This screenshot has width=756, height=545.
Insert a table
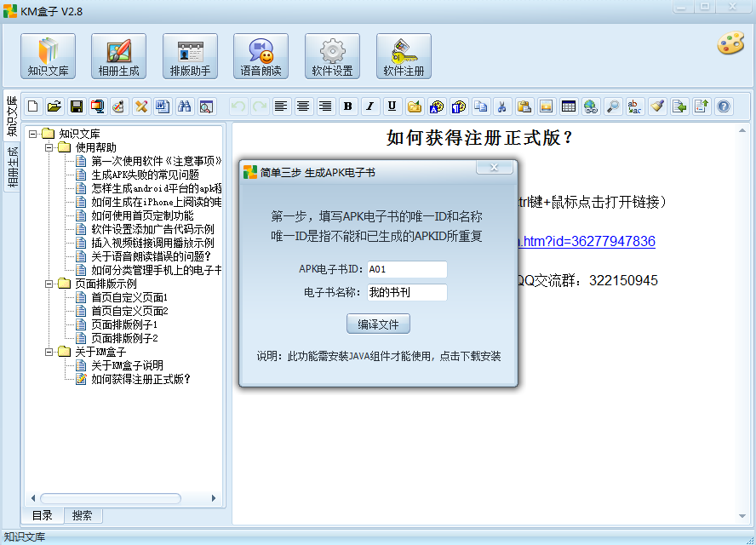[568, 106]
